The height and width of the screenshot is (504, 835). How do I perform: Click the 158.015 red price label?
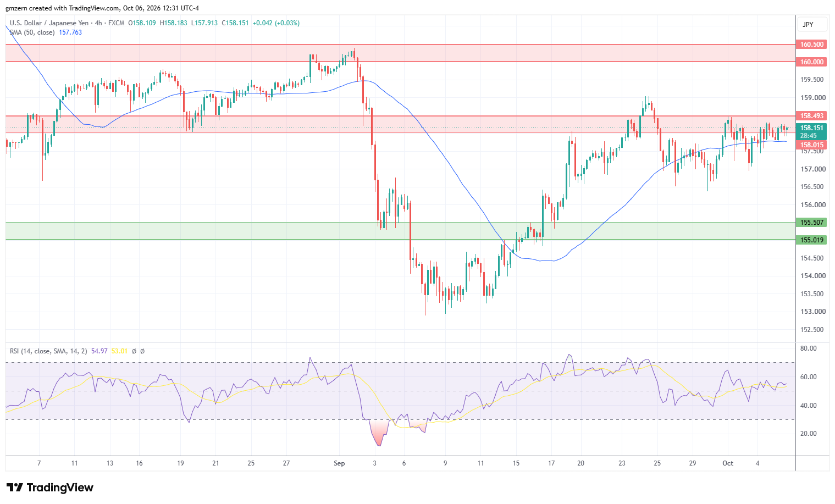(x=811, y=145)
